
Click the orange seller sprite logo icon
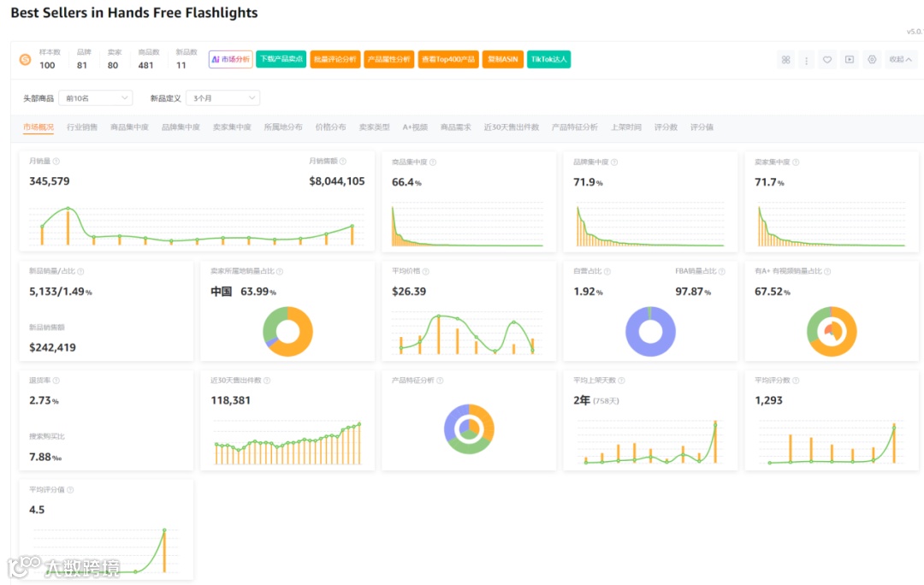pyautogui.click(x=26, y=60)
